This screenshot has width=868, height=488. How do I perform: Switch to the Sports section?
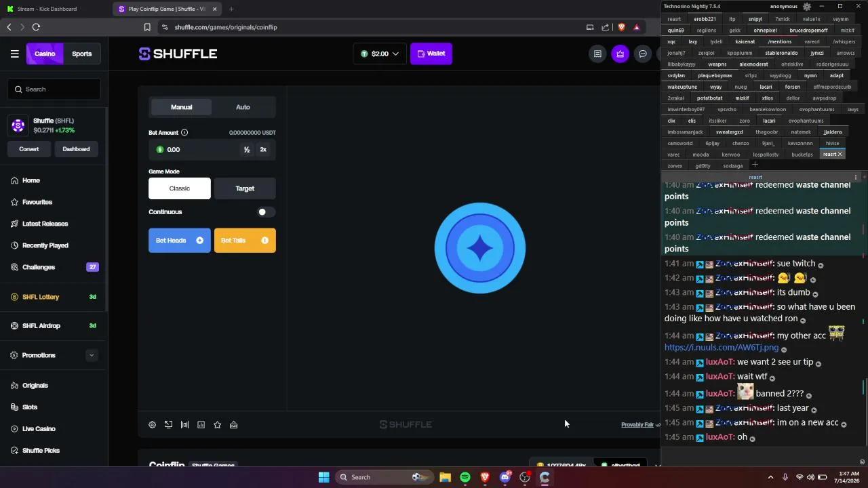click(x=82, y=54)
